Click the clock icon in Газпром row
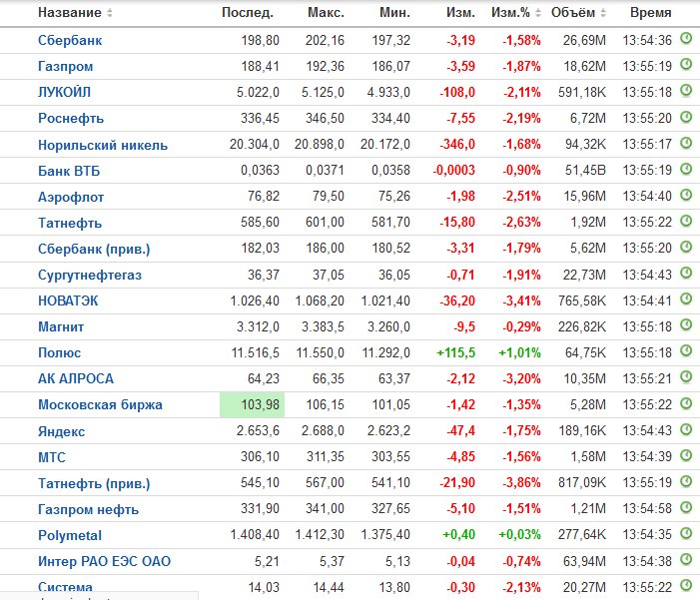Screen dimensions: 700x600 [686, 65]
